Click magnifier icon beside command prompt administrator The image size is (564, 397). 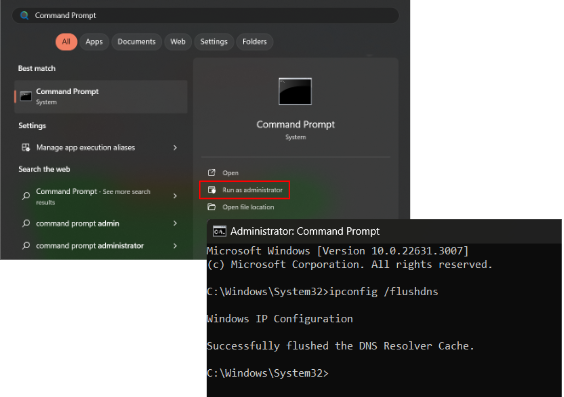(26, 246)
